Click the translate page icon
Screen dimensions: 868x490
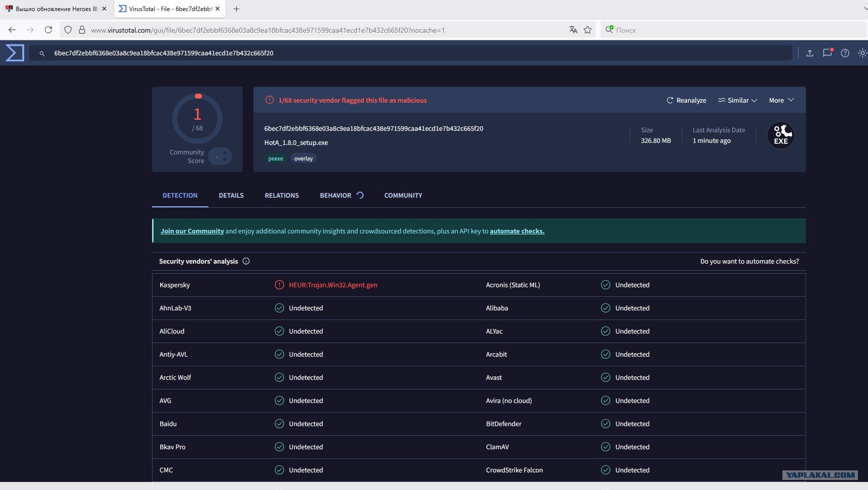(573, 30)
